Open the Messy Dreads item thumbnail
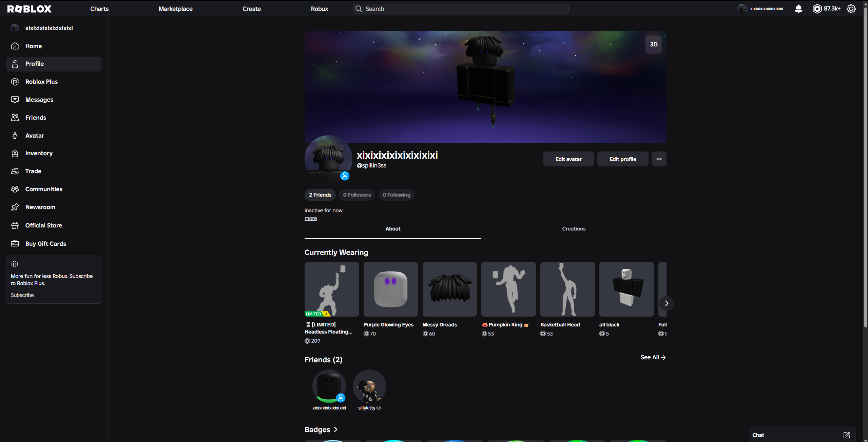 click(450, 289)
